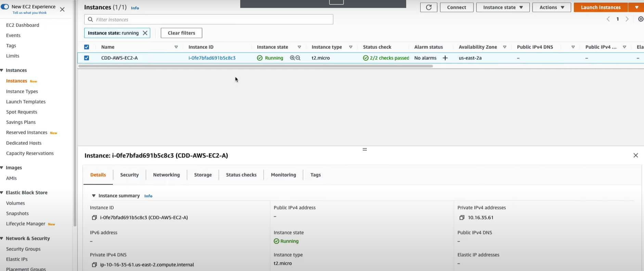This screenshot has height=271, width=644.
Task: Go to previous page arrow
Action: [x=608, y=19]
